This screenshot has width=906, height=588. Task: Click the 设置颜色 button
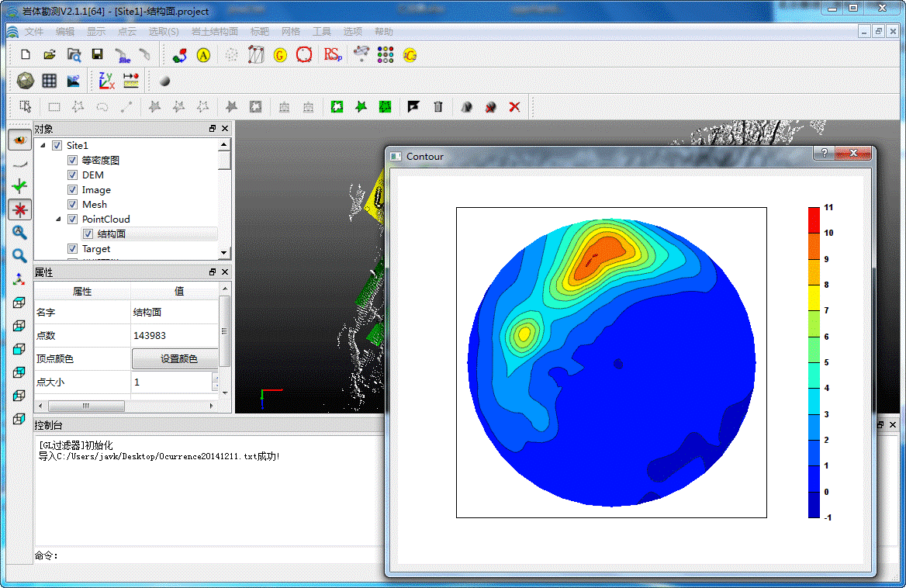click(x=178, y=359)
